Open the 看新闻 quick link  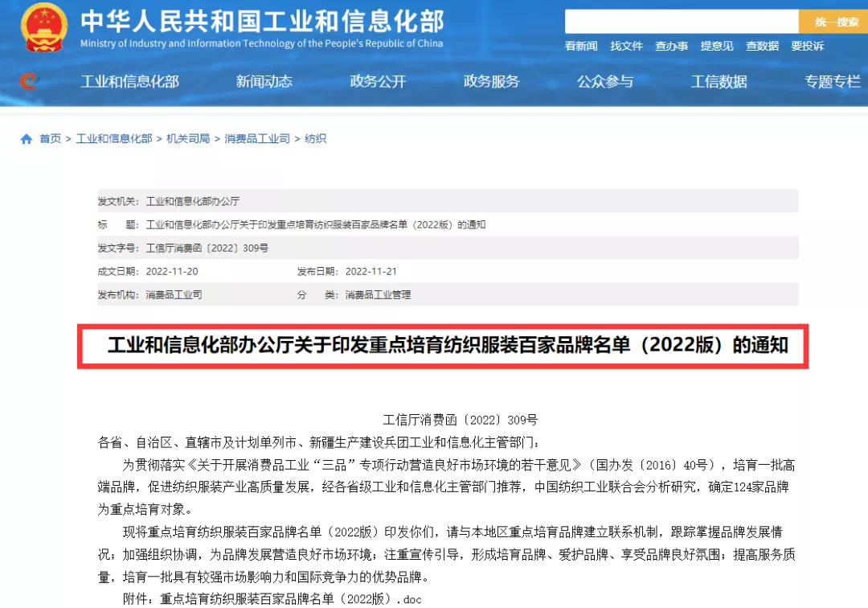(581, 46)
